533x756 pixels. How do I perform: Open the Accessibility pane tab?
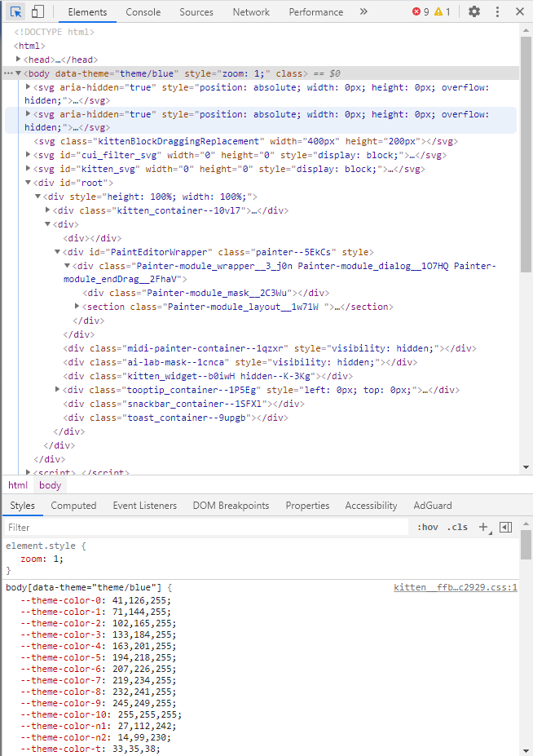371,506
